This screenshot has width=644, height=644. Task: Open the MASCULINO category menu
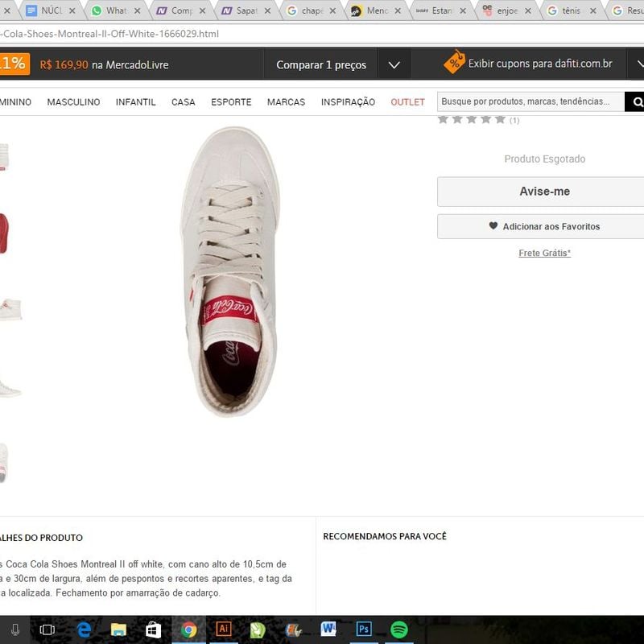73,102
